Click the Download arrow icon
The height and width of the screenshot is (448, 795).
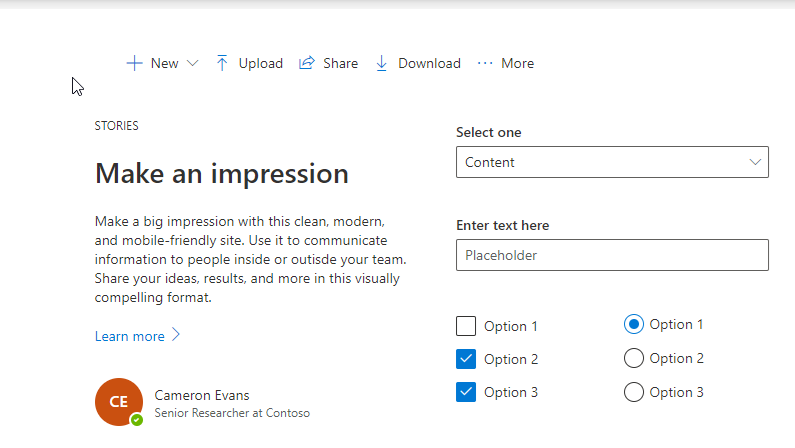coord(381,63)
